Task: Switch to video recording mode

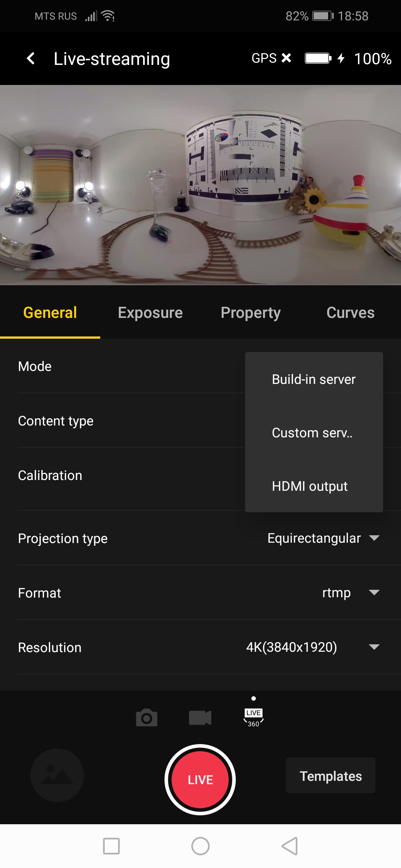Action: (200, 718)
